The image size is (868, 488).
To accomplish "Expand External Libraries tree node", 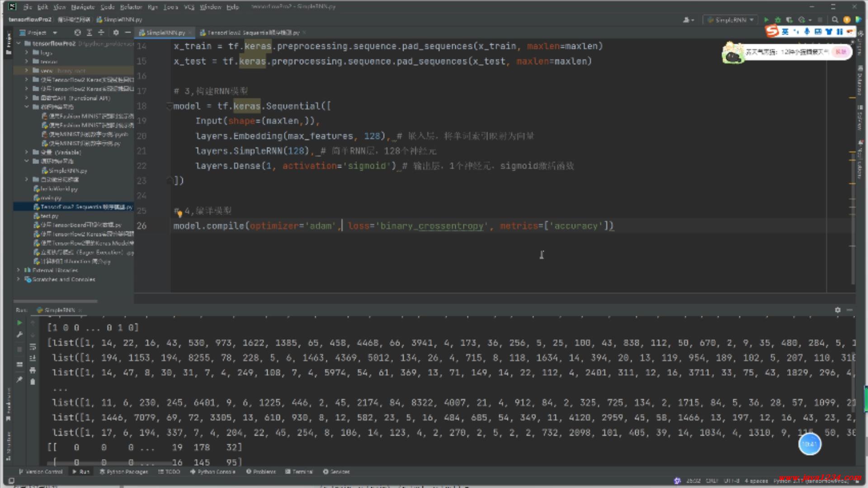I will coord(19,270).
